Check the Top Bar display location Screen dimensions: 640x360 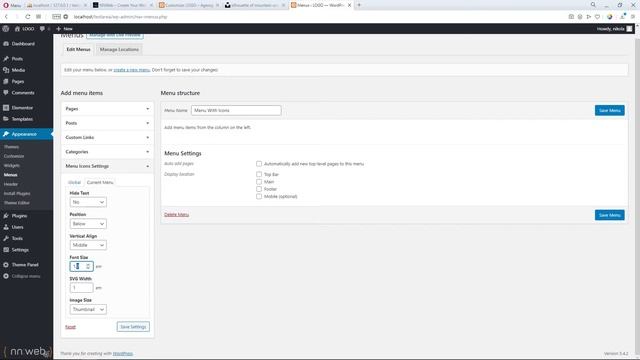[259, 174]
